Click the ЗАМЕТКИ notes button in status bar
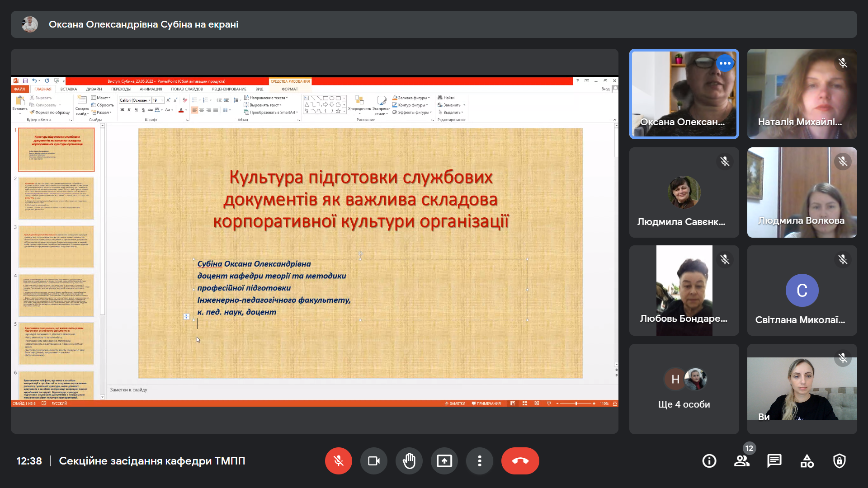The image size is (868, 488). 455,404
